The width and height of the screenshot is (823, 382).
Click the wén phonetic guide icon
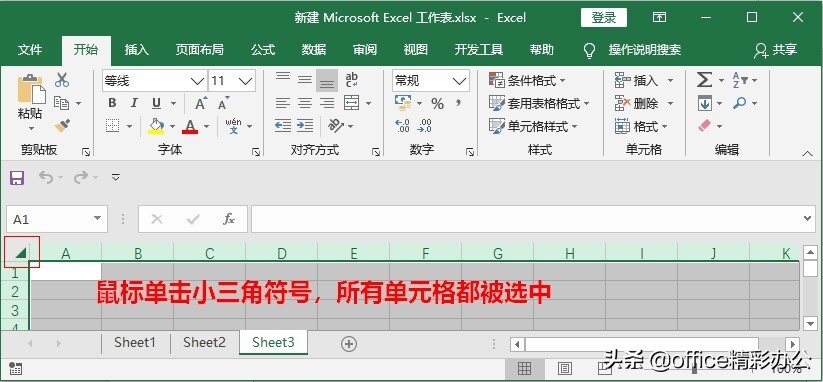point(234,125)
